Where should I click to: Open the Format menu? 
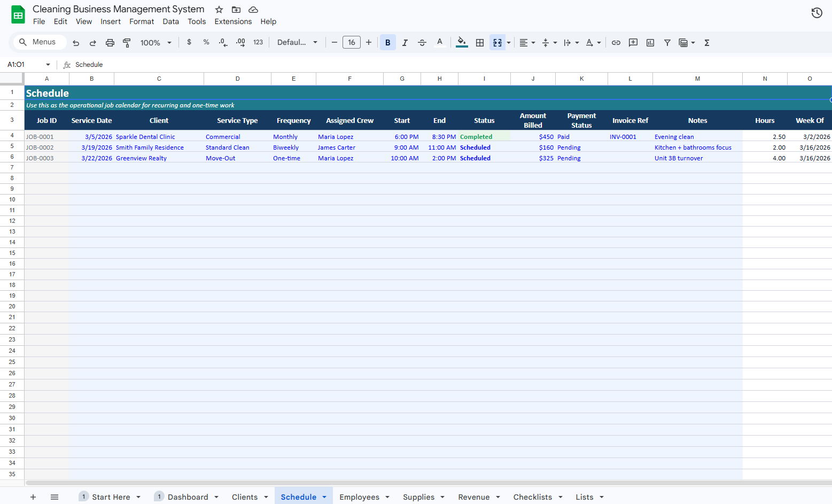coord(142,22)
